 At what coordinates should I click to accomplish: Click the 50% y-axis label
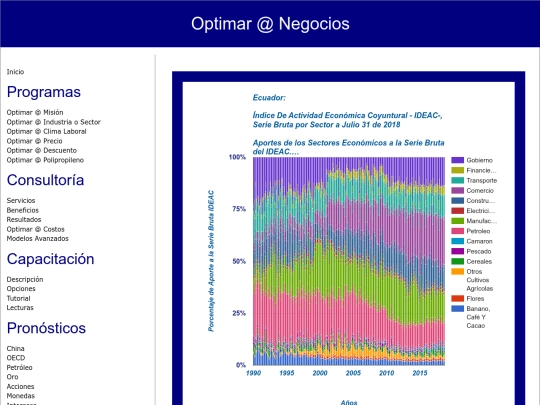[239, 261]
